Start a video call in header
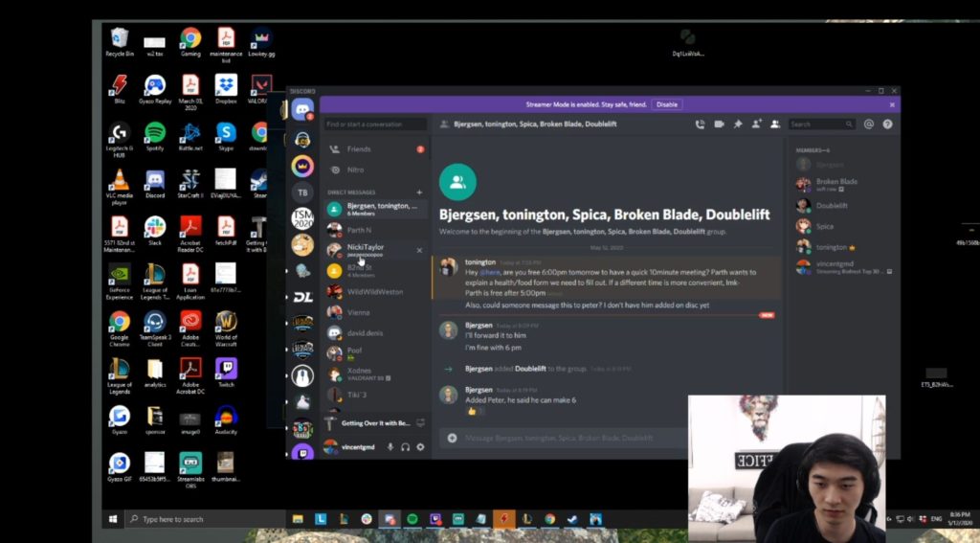 pos(719,124)
